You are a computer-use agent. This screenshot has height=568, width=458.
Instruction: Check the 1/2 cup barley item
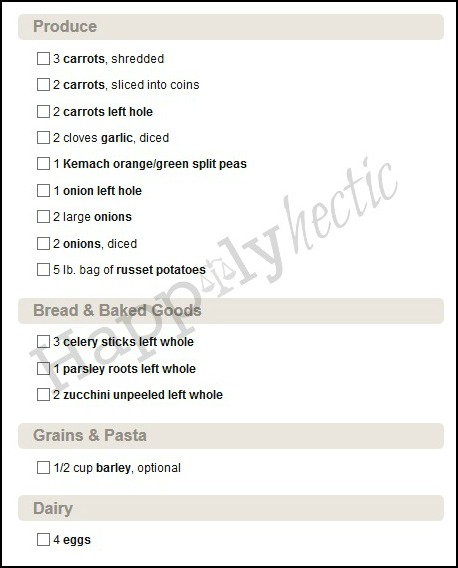(x=43, y=468)
